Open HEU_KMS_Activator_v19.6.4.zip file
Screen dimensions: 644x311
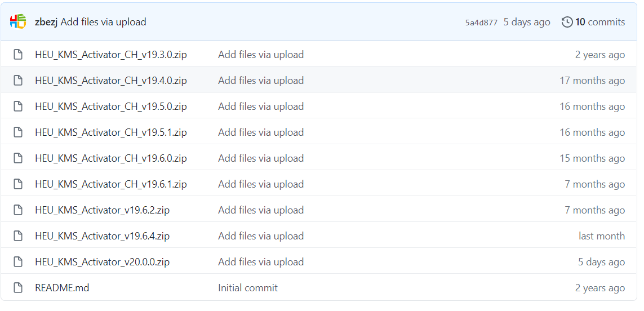(x=103, y=236)
